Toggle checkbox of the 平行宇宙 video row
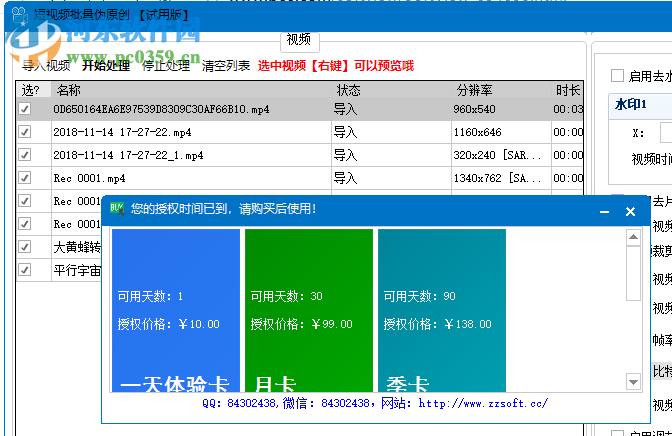 point(25,270)
